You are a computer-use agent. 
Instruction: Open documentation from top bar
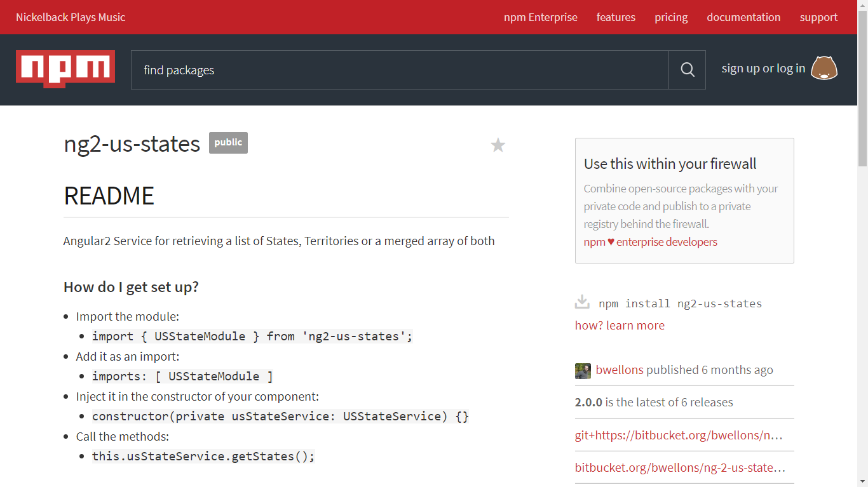[743, 17]
